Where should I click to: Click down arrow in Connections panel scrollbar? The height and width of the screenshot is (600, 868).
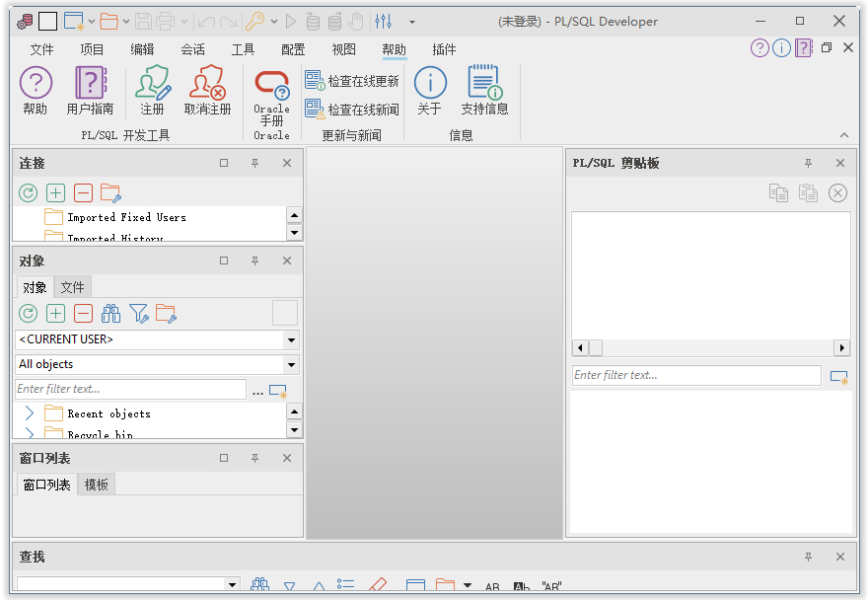click(x=295, y=233)
